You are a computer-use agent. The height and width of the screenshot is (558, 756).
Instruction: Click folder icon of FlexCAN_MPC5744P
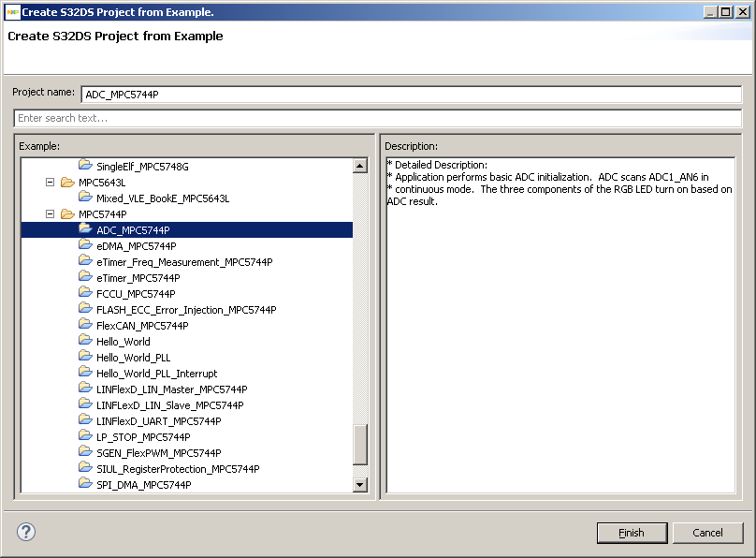85,325
